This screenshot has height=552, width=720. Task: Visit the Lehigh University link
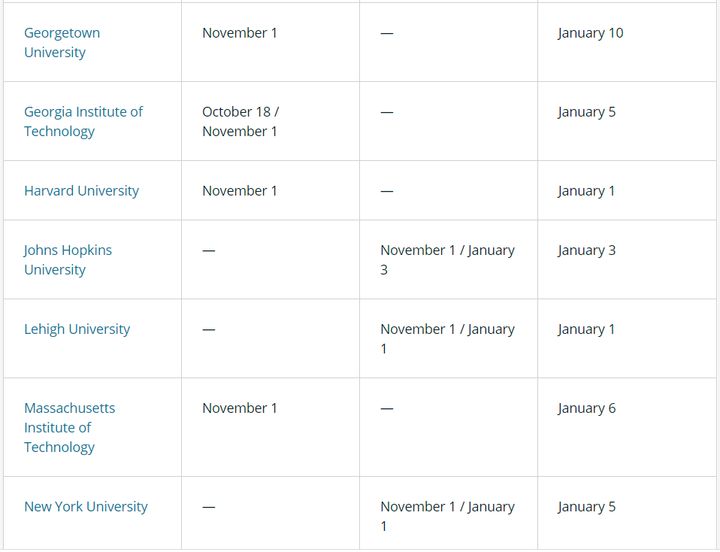(77, 329)
